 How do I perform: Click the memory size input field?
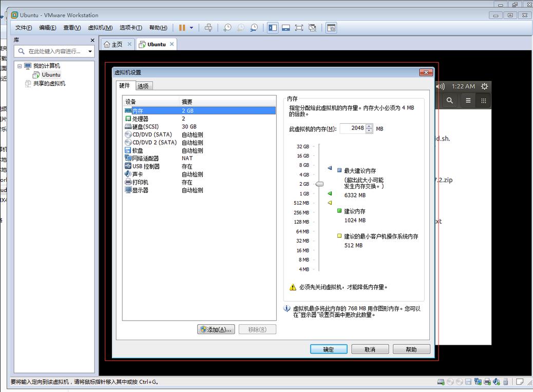click(x=352, y=128)
